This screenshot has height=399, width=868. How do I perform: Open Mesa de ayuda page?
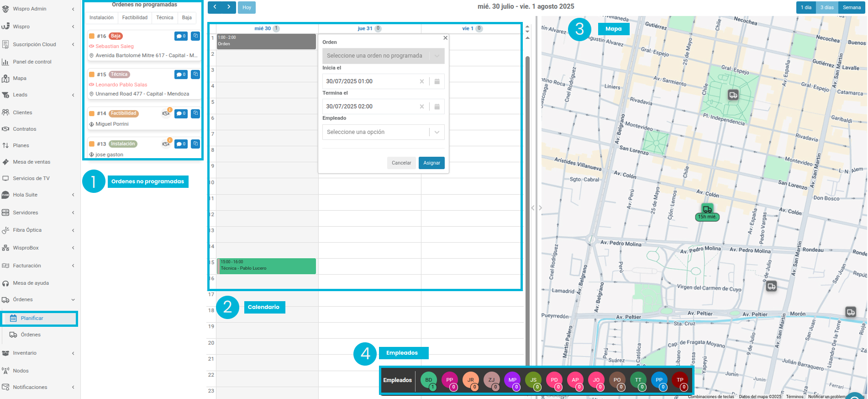click(x=31, y=283)
